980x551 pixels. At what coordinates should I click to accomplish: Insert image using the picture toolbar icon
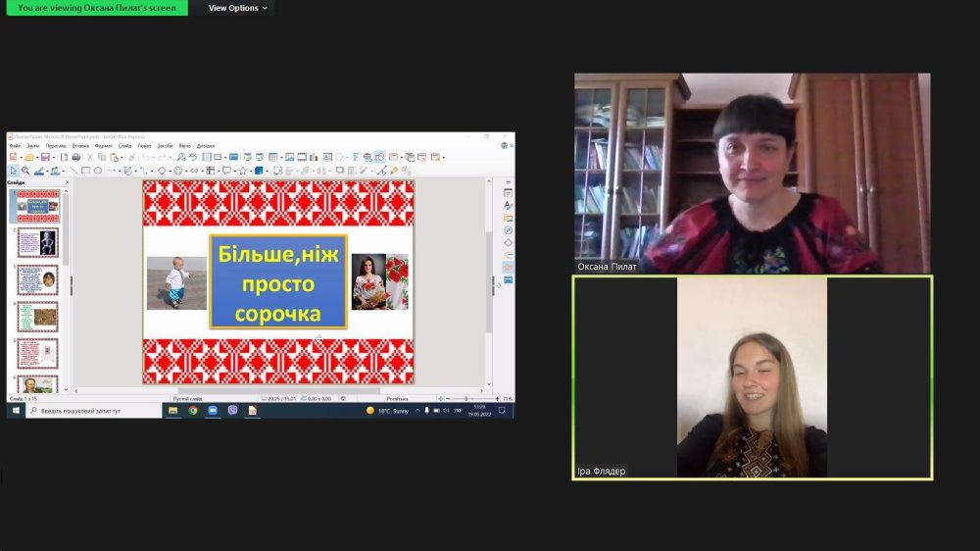tap(289, 157)
